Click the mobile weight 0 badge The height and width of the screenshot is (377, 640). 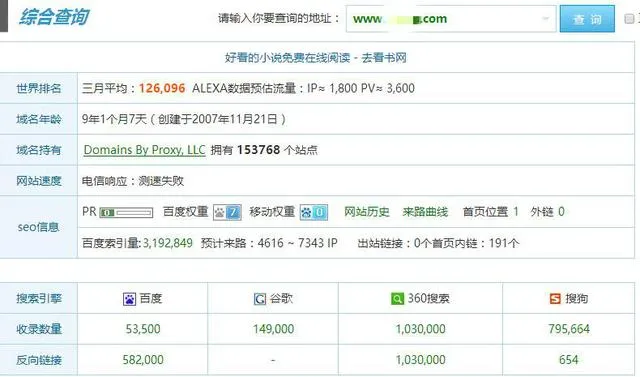[313, 212]
